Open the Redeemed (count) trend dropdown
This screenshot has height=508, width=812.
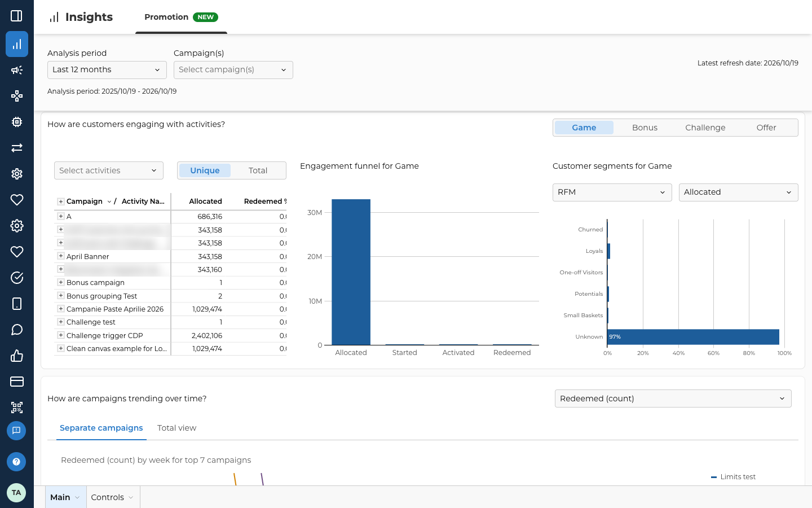673,398
